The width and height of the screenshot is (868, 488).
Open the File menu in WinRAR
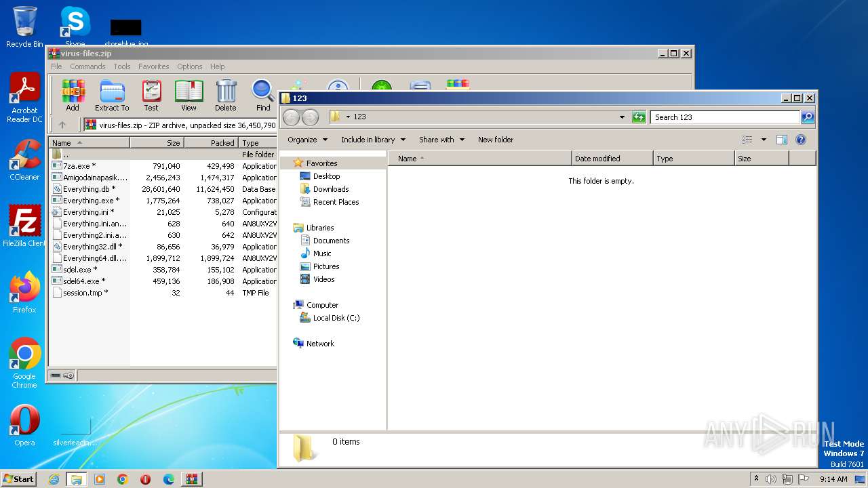56,66
